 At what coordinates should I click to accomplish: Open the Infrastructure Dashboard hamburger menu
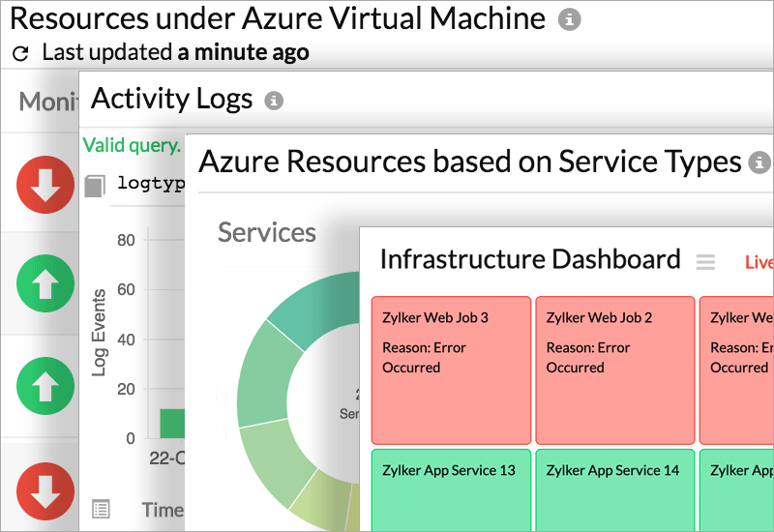(705, 261)
